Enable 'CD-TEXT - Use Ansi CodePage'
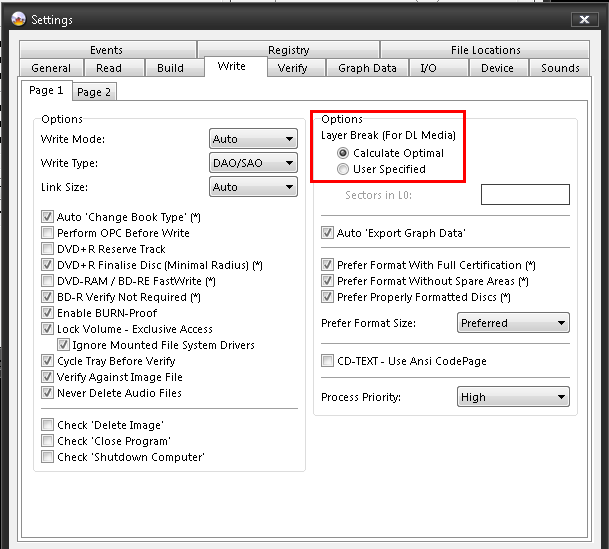Image resolution: width=609 pixels, height=549 pixels. pyautogui.click(x=328, y=361)
